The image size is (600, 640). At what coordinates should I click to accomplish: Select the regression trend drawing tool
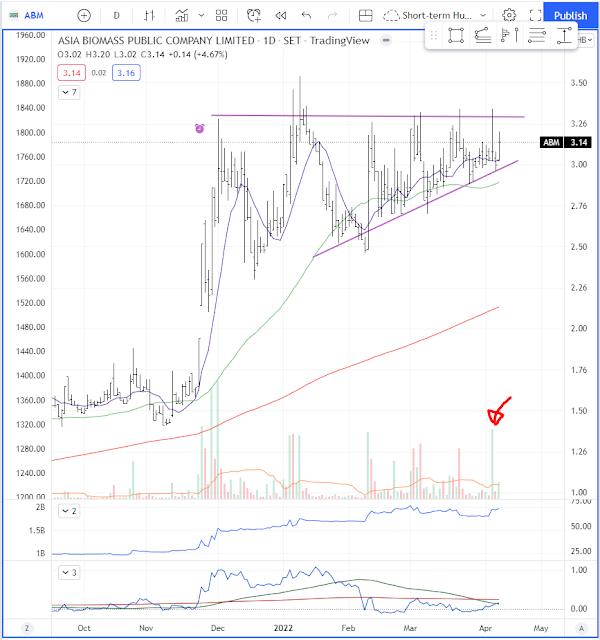483,36
